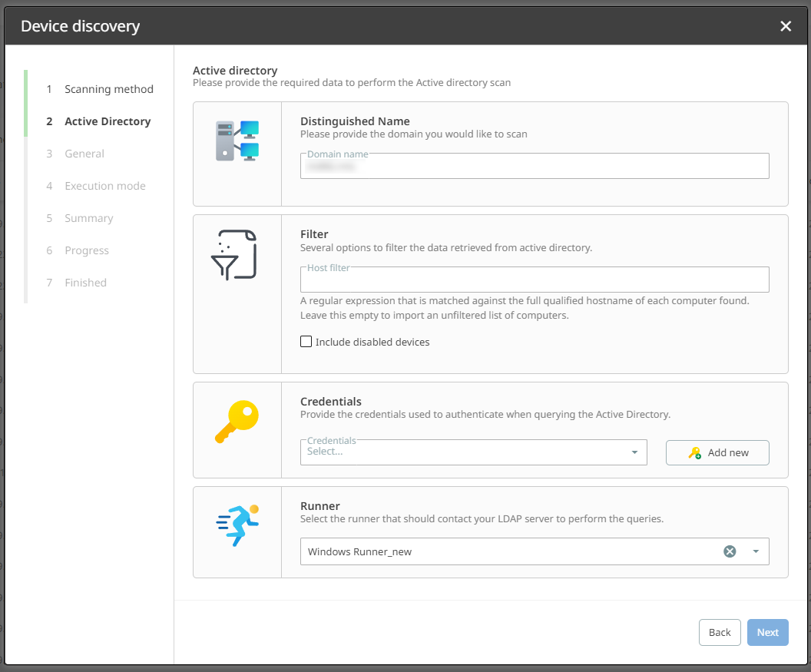Enable Include disabled devices checkbox
The width and height of the screenshot is (811, 672).
click(x=306, y=342)
